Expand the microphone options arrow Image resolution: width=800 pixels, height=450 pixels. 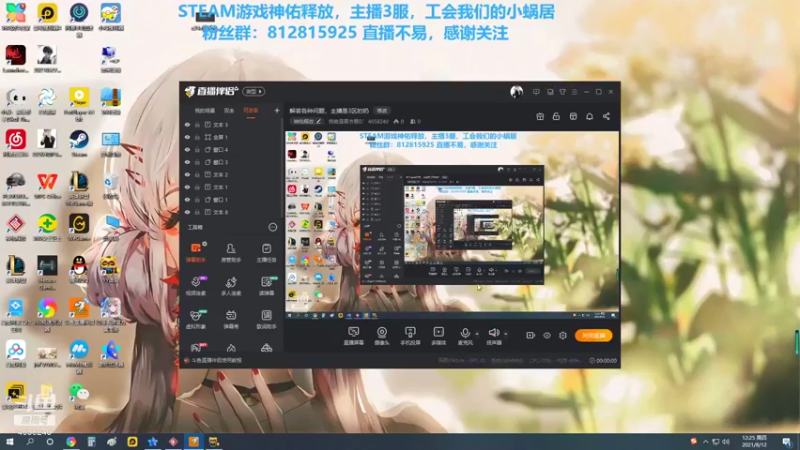[477, 334]
